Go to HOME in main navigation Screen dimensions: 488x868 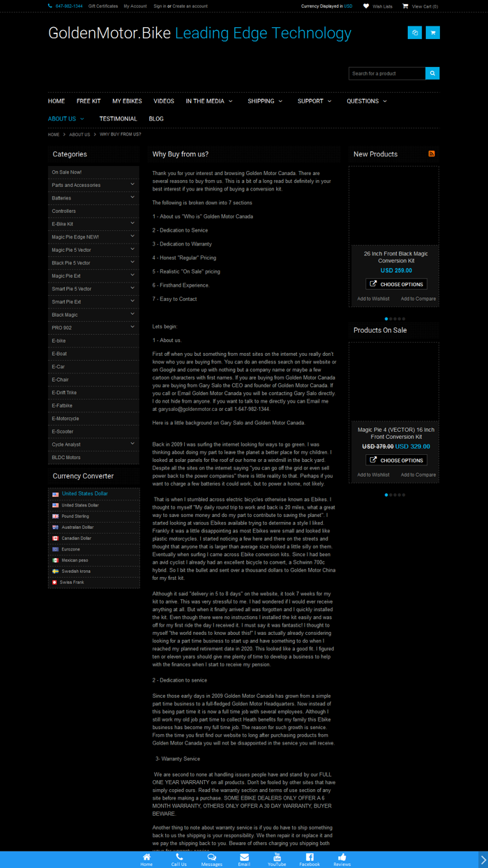[x=56, y=101]
